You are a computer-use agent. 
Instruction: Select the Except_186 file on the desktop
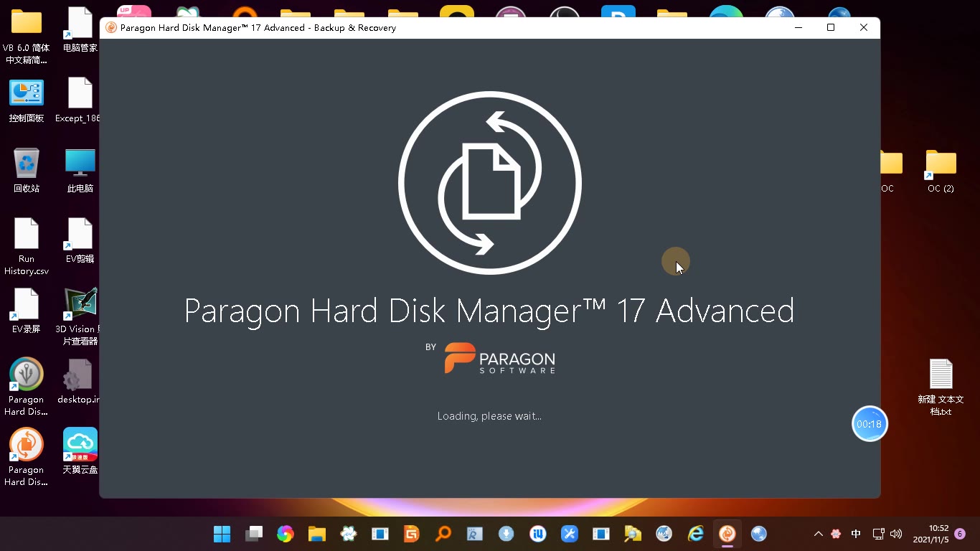pyautogui.click(x=79, y=100)
